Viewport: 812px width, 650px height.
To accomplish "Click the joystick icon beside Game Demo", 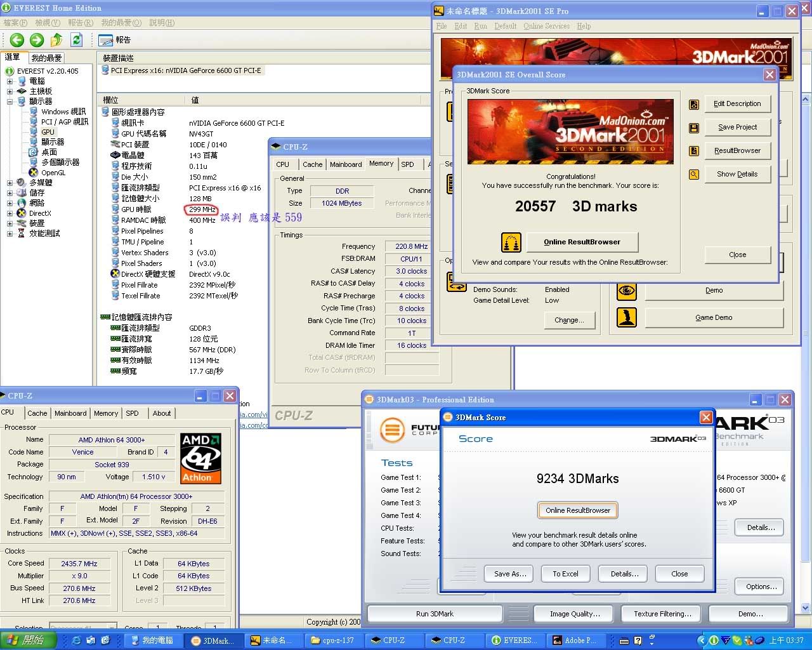I will [x=627, y=317].
